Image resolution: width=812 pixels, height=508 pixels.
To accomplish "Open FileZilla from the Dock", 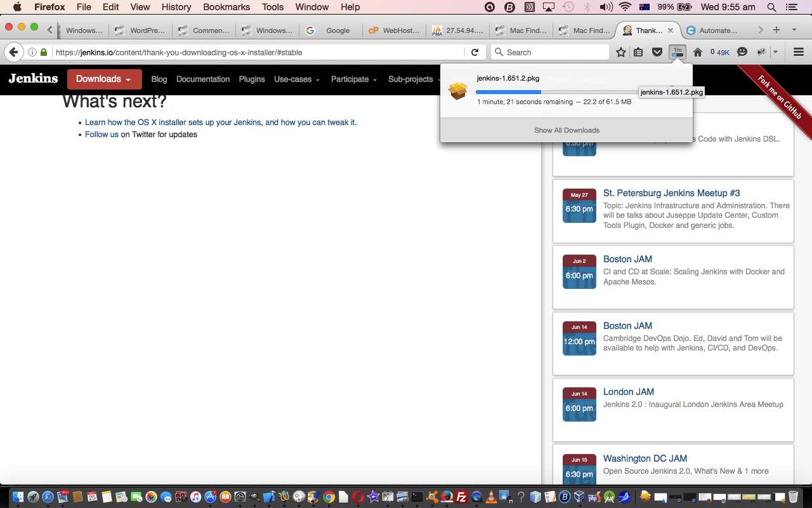I will [462, 497].
